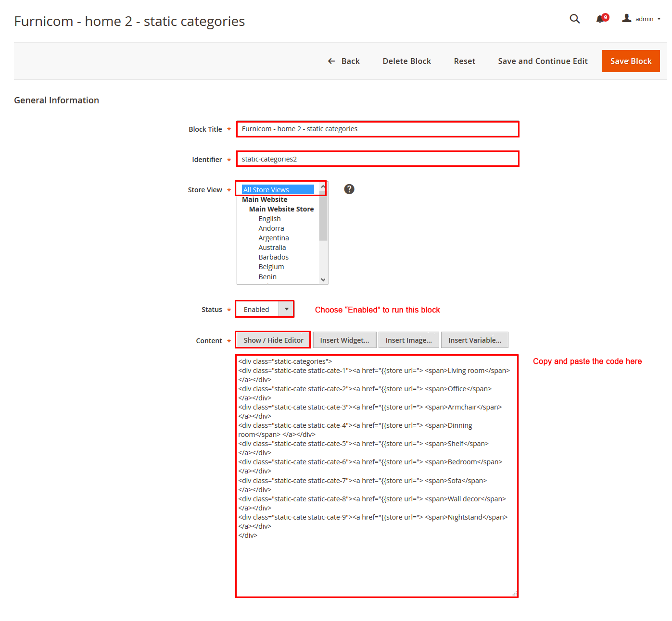This screenshot has height=621, width=672.
Task: Click the store view list scroll down arrow
Action: pos(323,280)
